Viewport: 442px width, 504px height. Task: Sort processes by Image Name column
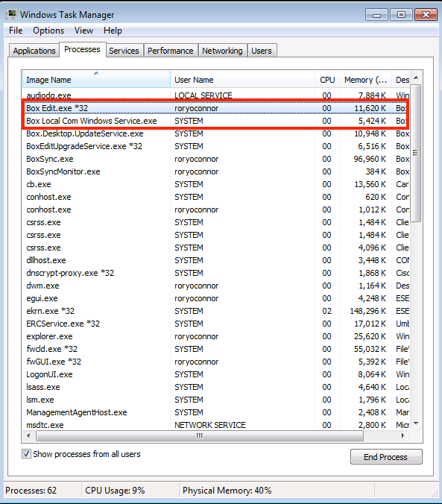point(96,79)
